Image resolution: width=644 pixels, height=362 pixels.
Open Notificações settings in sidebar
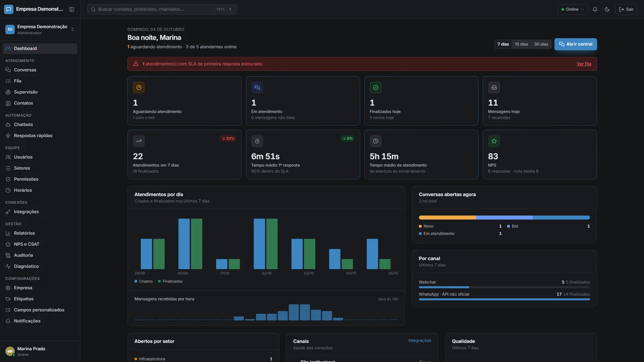pos(40,321)
